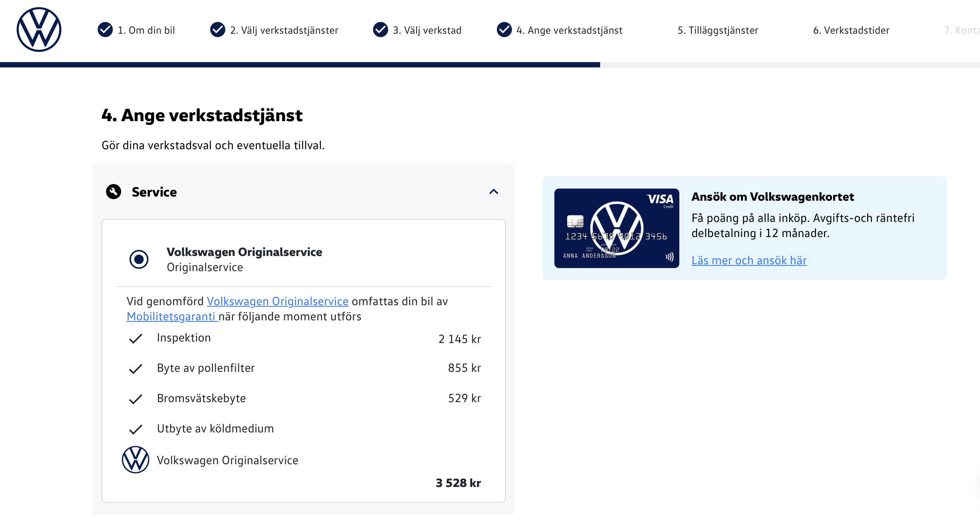Click the small VW logo beside Volkswagen Originalservice

click(136, 460)
